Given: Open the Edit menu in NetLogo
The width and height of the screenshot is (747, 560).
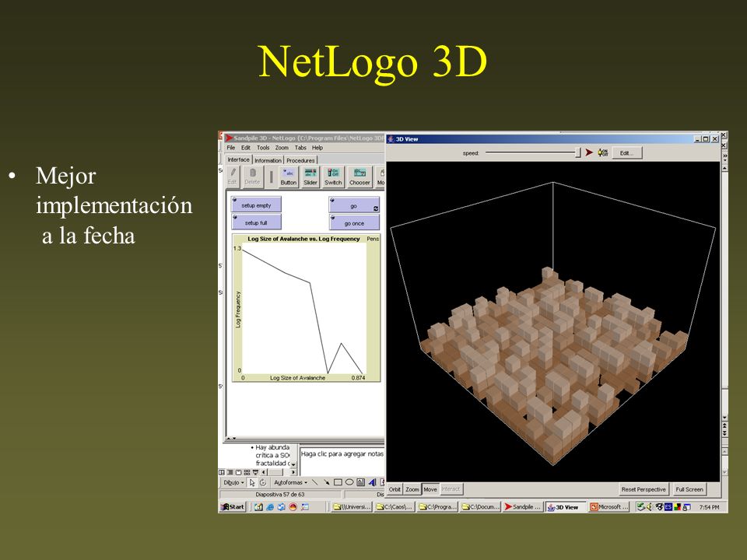Looking at the screenshot, I should 245,148.
